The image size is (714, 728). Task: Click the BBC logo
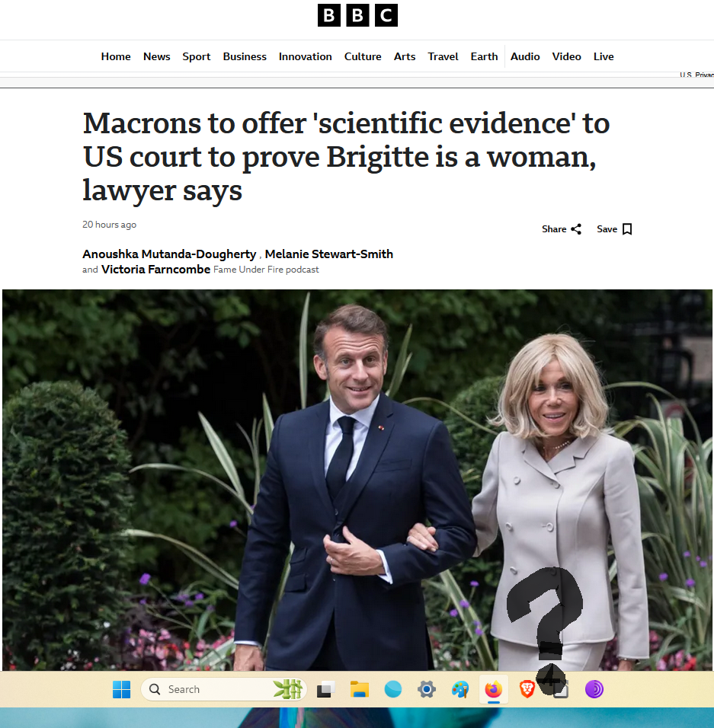(357, 15)
